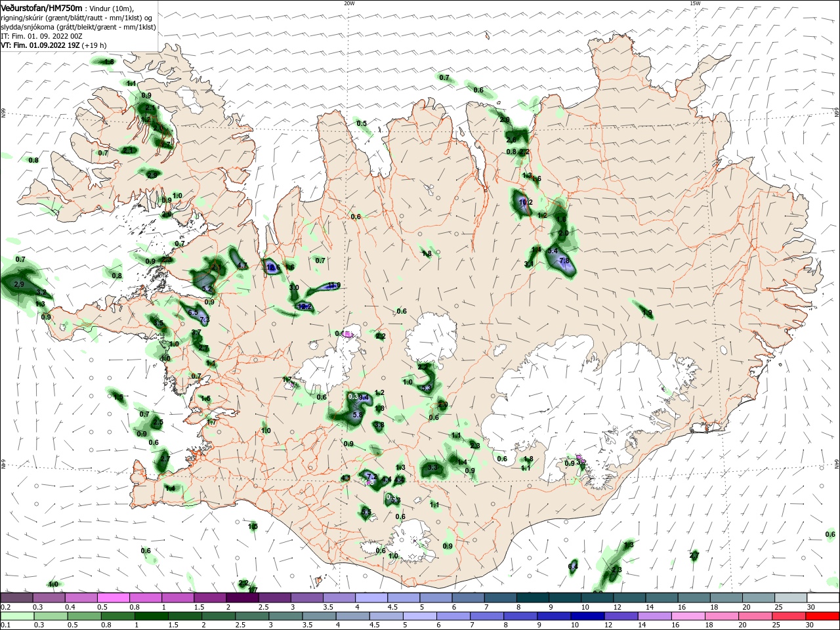This screenshot has height=630, width=840.
Task: Click the 20W longitude label
Action: (349, 3)
